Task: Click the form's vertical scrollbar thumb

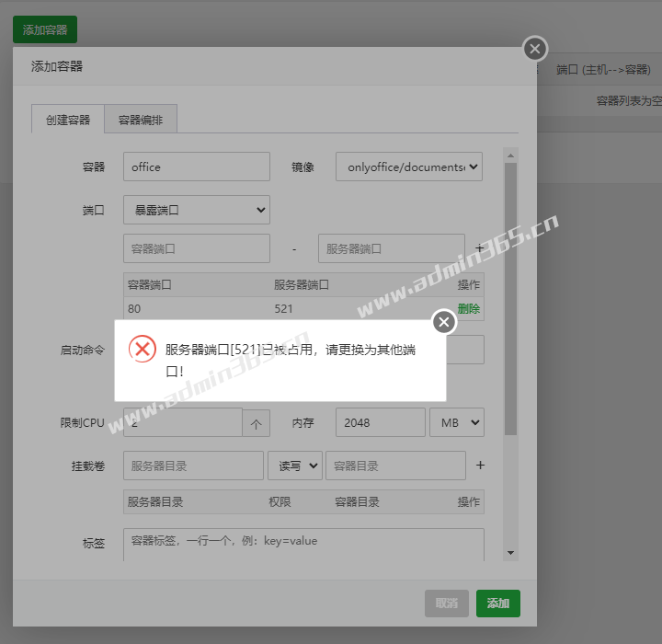Action: tap(510, 299)
